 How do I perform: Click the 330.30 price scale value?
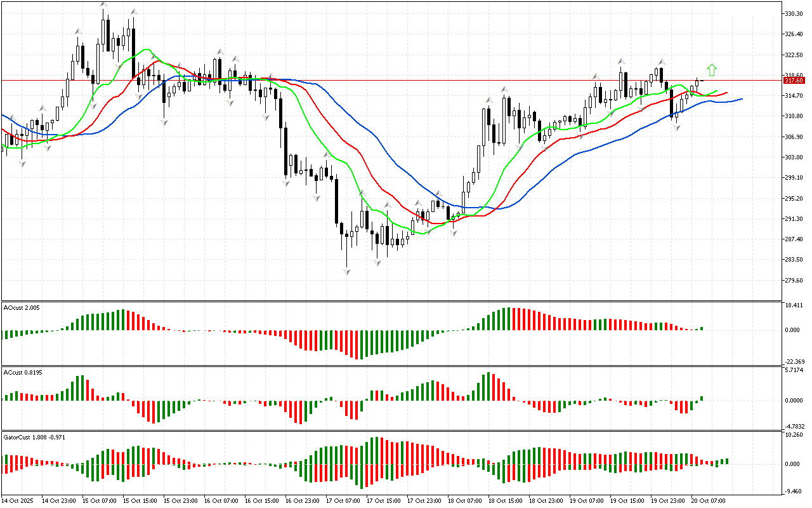click(x=796, y=13)
